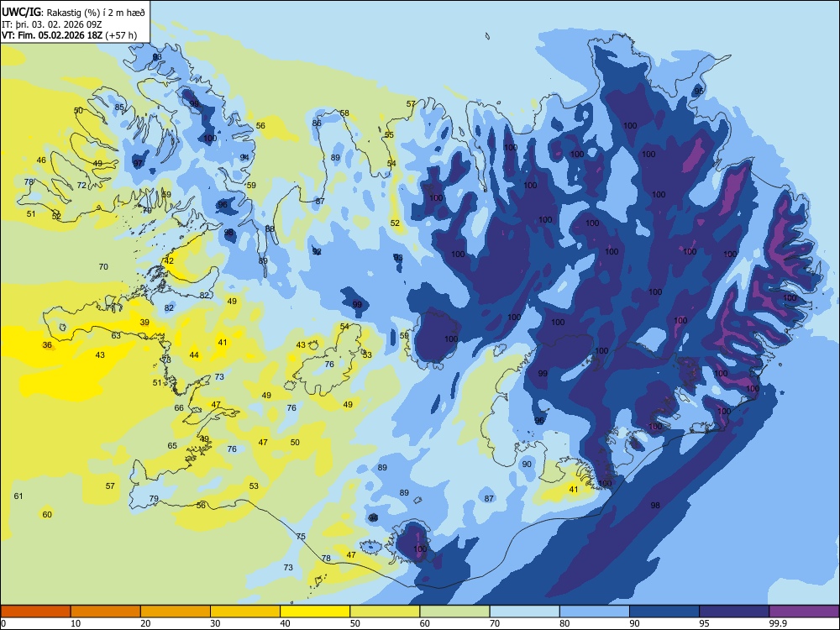
Task: Click the title 'UWC/IG: Rakastig (%) í 2 m hæð'
Action: [73, 12]
